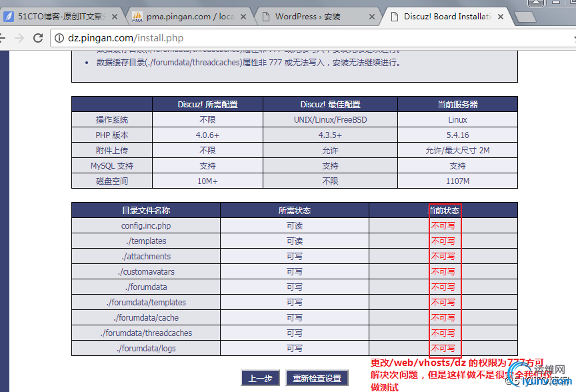The width and height of the screenshot is (576, 392).
Task: Click the 操作系统 row label
Action: tap(112, 120)
